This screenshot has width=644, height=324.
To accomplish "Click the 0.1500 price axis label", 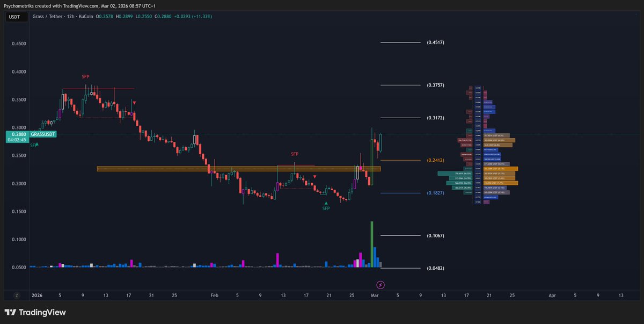I will click(18, 211).
